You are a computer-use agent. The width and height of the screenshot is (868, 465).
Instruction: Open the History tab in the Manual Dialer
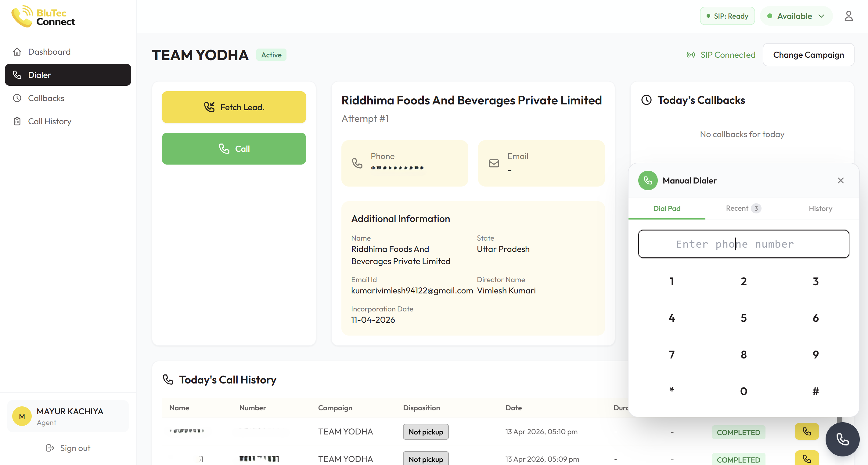(820, 209)
